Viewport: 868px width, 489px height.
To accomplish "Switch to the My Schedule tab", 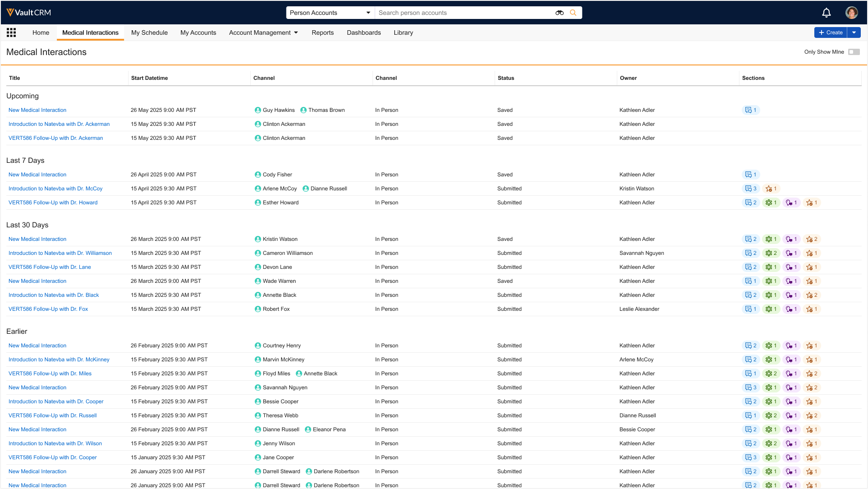I will pos(149,32).
